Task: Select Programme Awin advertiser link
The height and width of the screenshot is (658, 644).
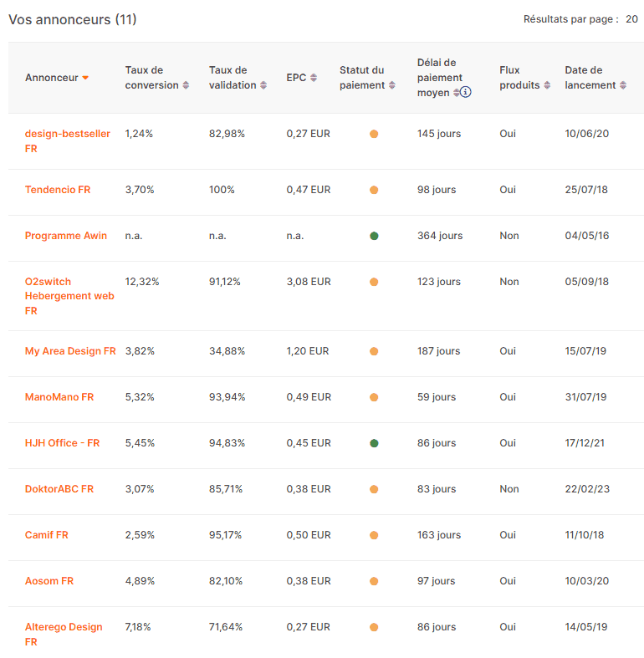Action: [66, 236]
